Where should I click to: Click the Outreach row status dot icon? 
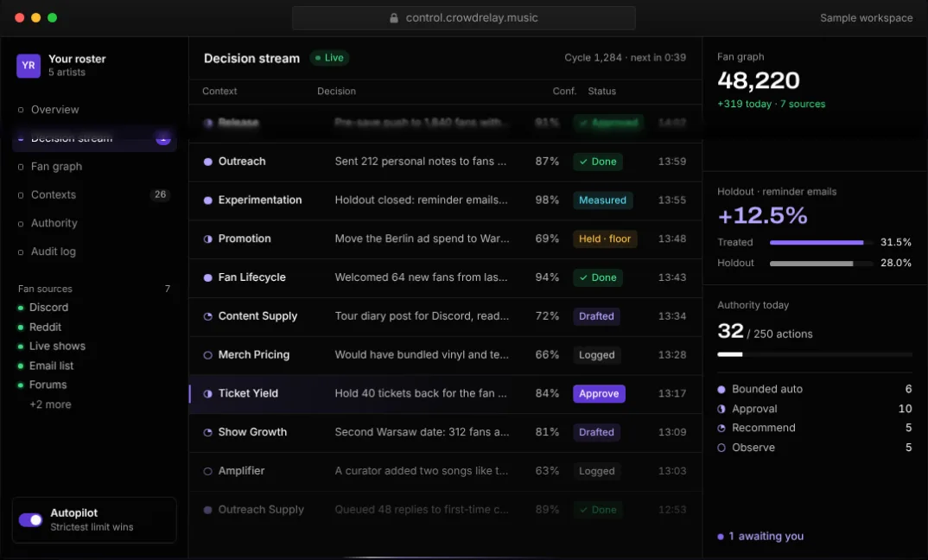click(x=207, y=162)
